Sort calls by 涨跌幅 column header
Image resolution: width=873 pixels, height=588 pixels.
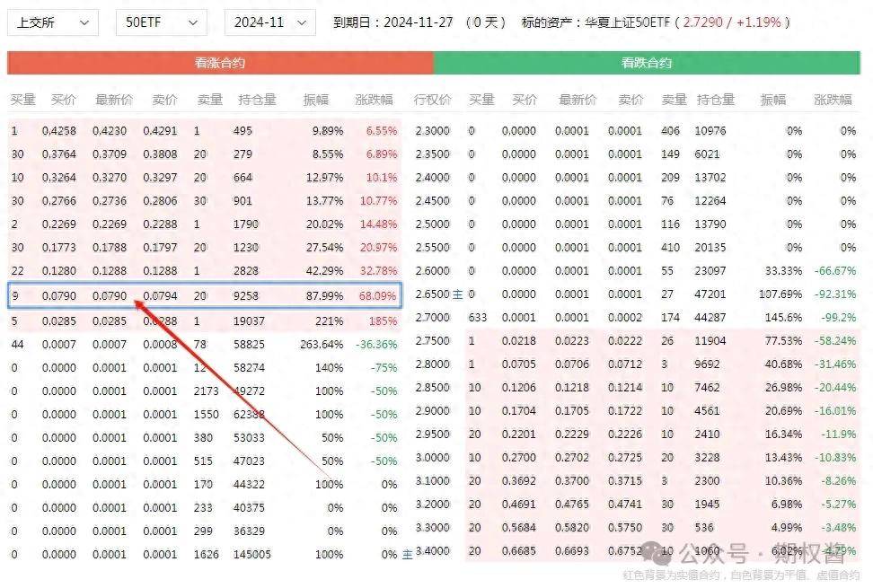pyautogui.click(x=375, y=100)
